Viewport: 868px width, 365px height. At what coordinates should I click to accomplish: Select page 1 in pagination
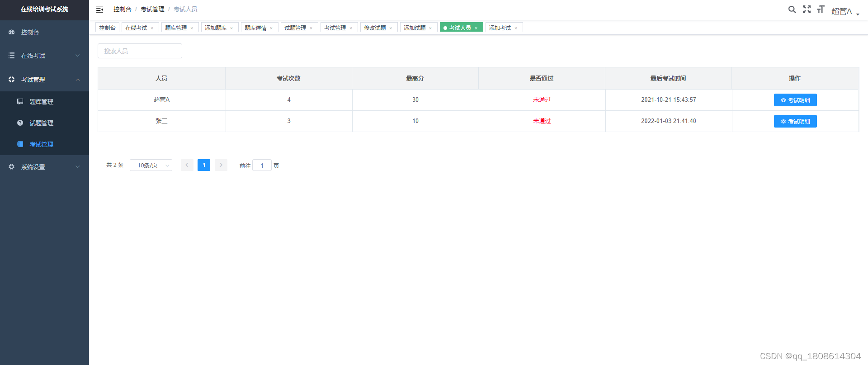click(204, 165)
